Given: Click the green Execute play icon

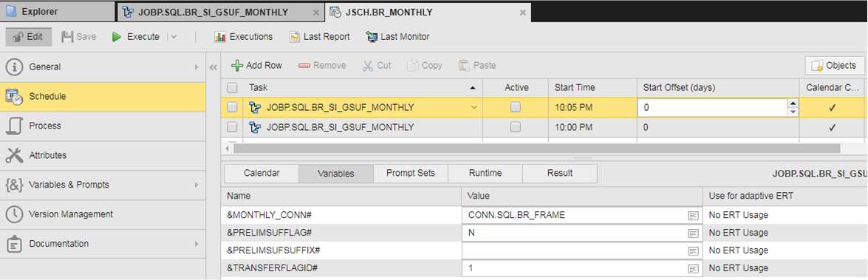Looking at the screenshot, I should pyautogui.click(x=117, y=37).
